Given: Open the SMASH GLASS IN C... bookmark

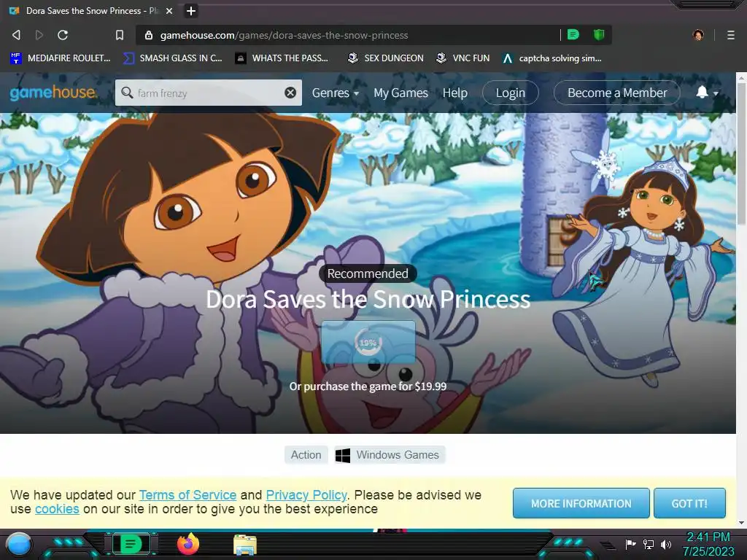Looking at the screenshot, I should tap(173, 58).
